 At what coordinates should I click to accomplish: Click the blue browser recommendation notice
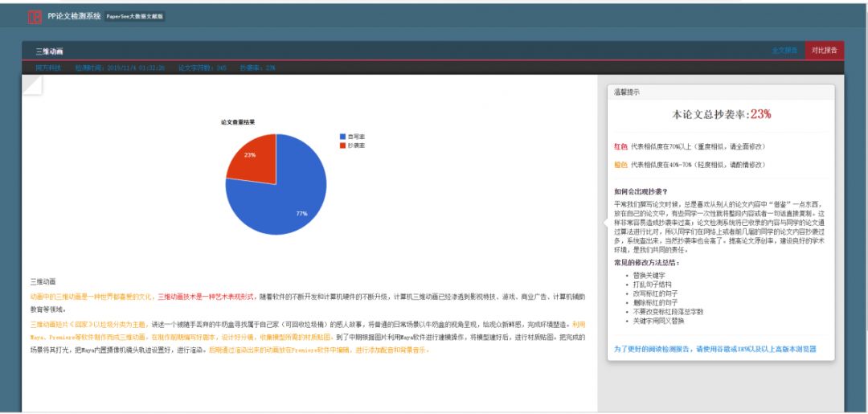(x=715, y=349)
